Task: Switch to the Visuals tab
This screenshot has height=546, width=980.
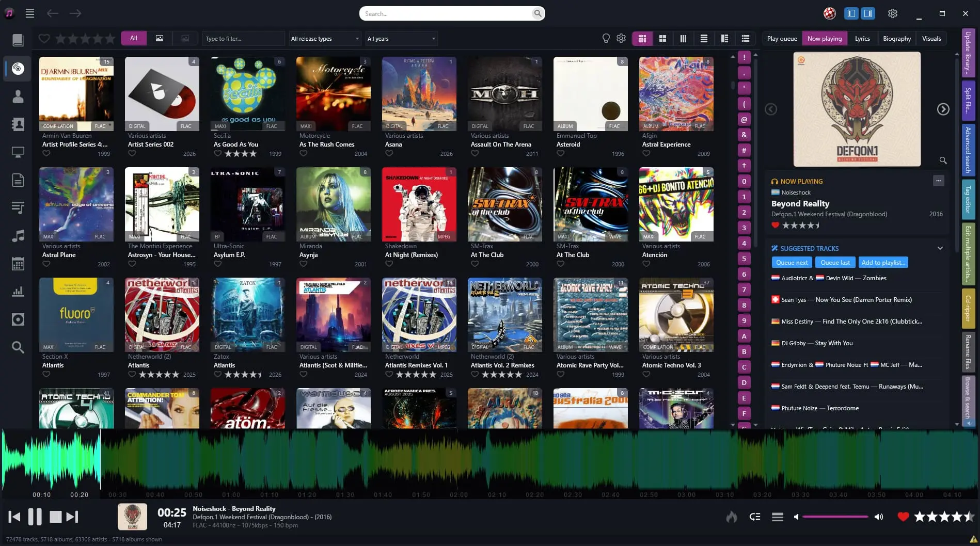Action: click(931, 39)
